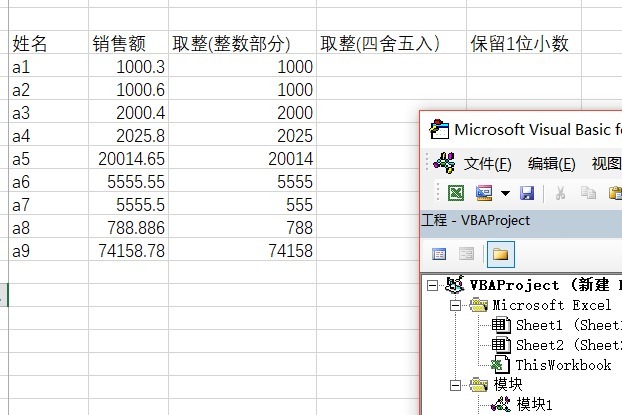Image resolution: width=622 pixels, height=415 pixels.
Task: Click the VBA menu bar control icon
Action: [x=444, y=163]
